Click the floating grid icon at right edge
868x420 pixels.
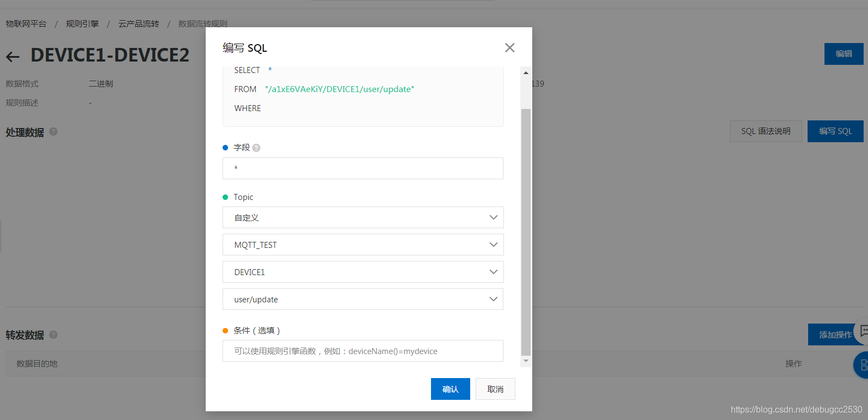click(862, 365)
